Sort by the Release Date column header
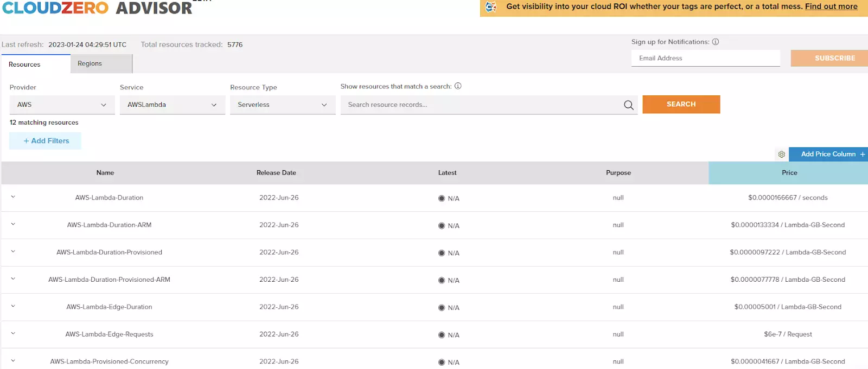This screenshot has width=868, height=369. click(276, 173)
